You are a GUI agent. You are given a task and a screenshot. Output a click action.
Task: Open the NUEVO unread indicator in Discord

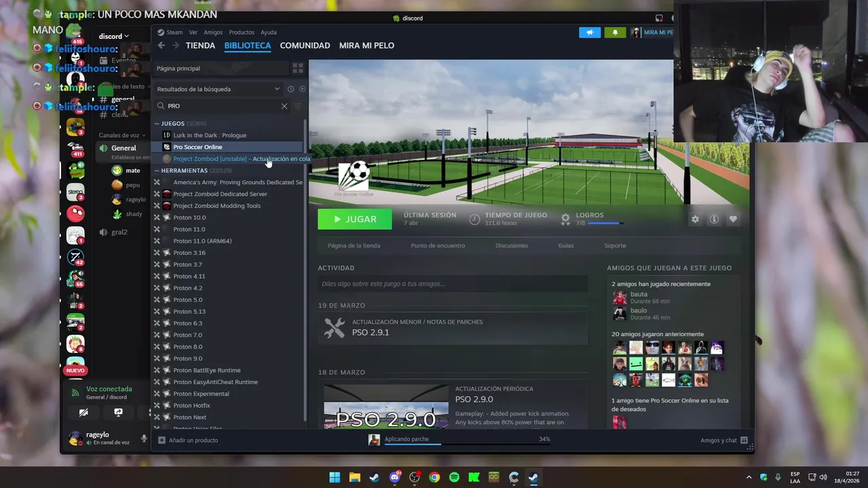point(75,370)
